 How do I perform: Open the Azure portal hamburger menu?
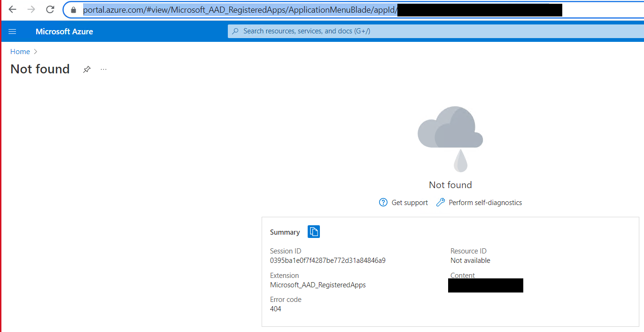tap(12, 31)
